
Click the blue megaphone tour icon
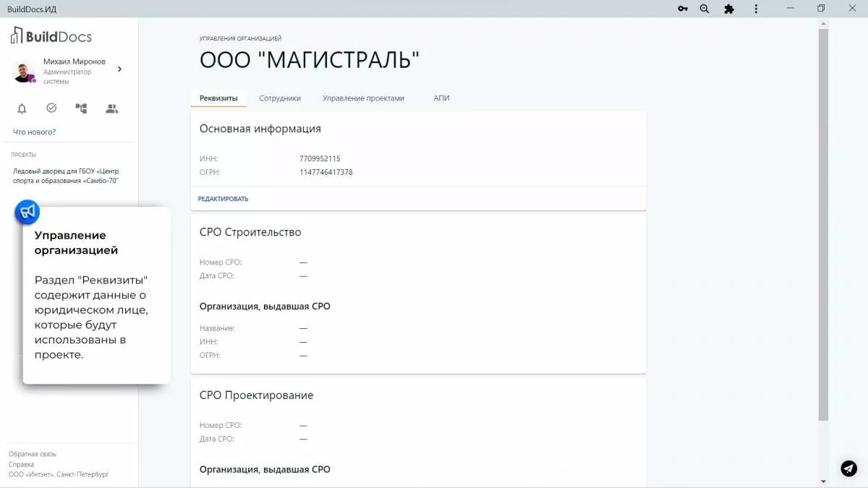click(x=26, y=211)
